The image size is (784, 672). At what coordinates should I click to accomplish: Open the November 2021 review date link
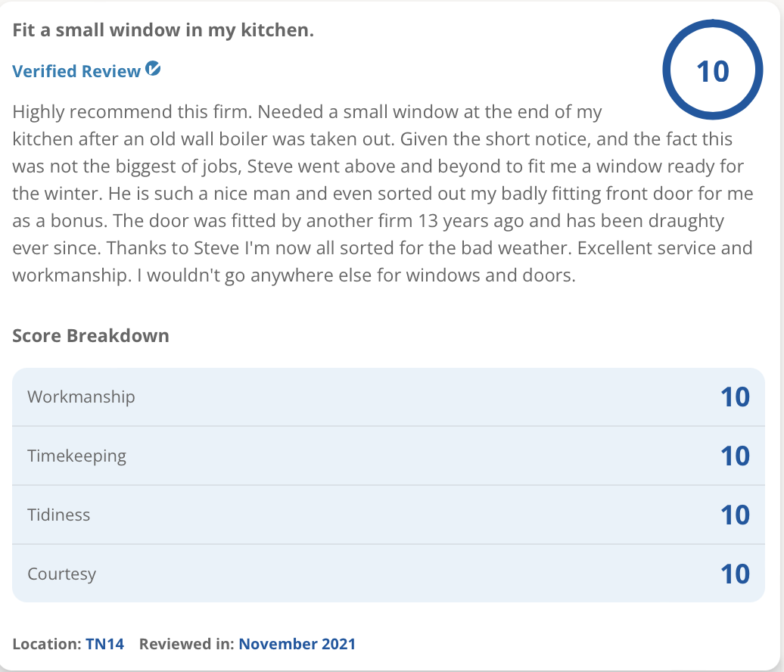click(297, 643)
